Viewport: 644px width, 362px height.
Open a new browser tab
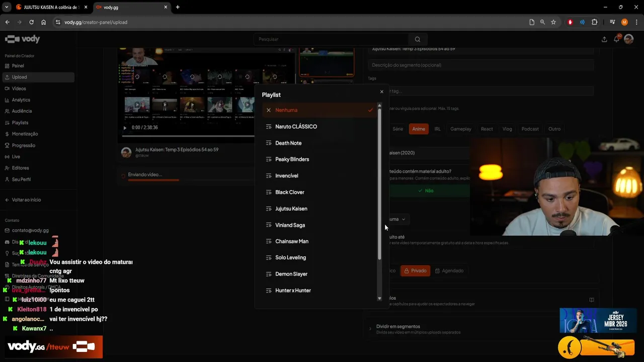[178, 7]
